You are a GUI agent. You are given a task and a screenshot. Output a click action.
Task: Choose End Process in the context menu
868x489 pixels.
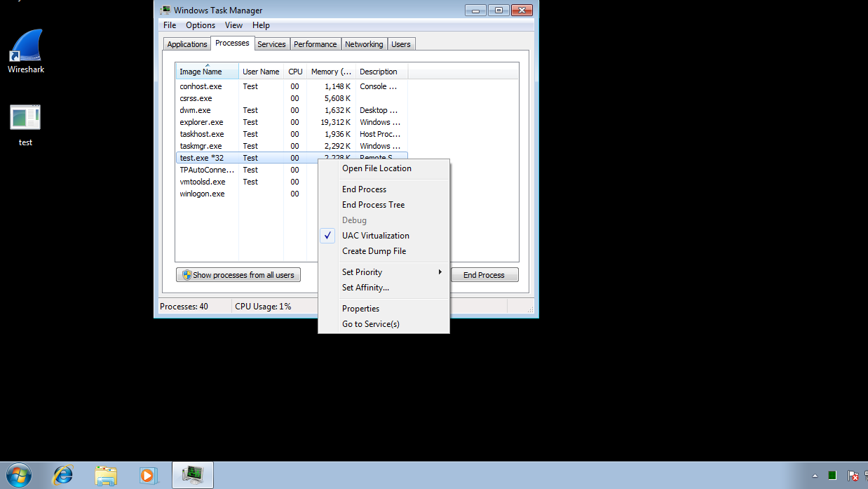click(384, 189)
